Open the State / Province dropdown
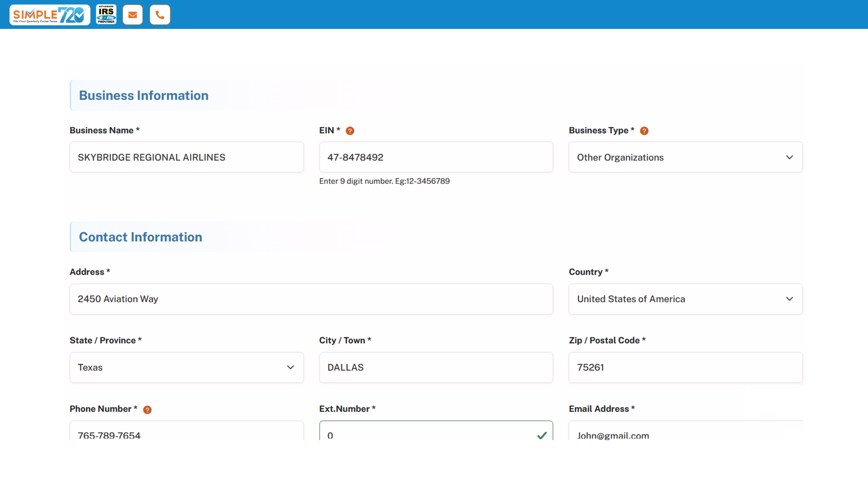The width and height of the screenshot is (868, 488). (187, 367)
